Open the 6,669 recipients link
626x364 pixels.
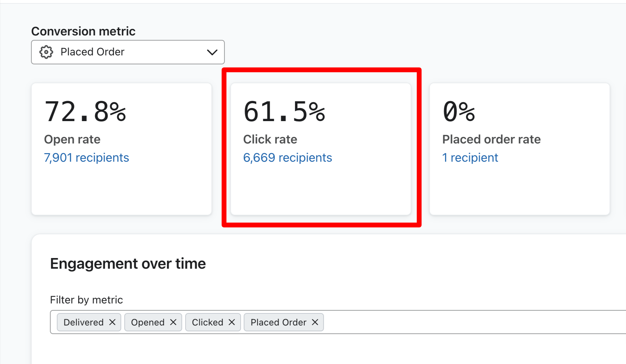[287, 158]
